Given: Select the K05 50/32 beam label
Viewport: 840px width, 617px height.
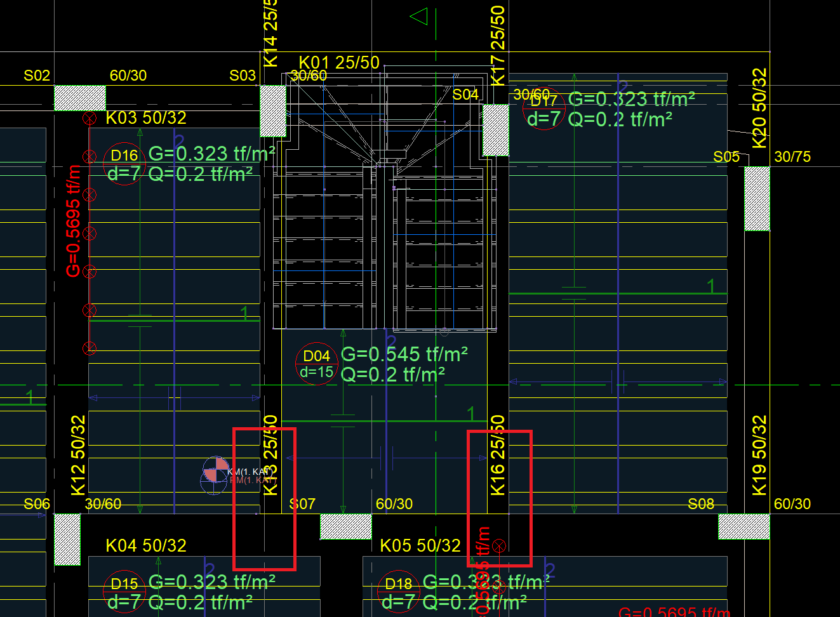Looking at the screenshot, I should 420,546.
